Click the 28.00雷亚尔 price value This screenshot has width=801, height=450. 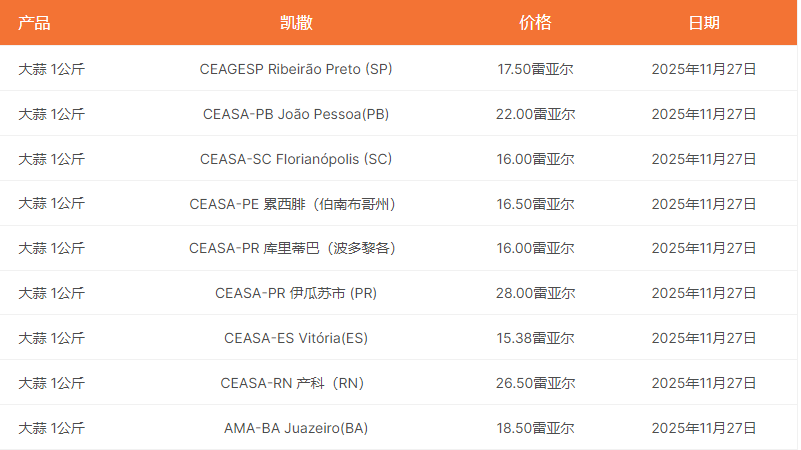click(x=535, y=293)
